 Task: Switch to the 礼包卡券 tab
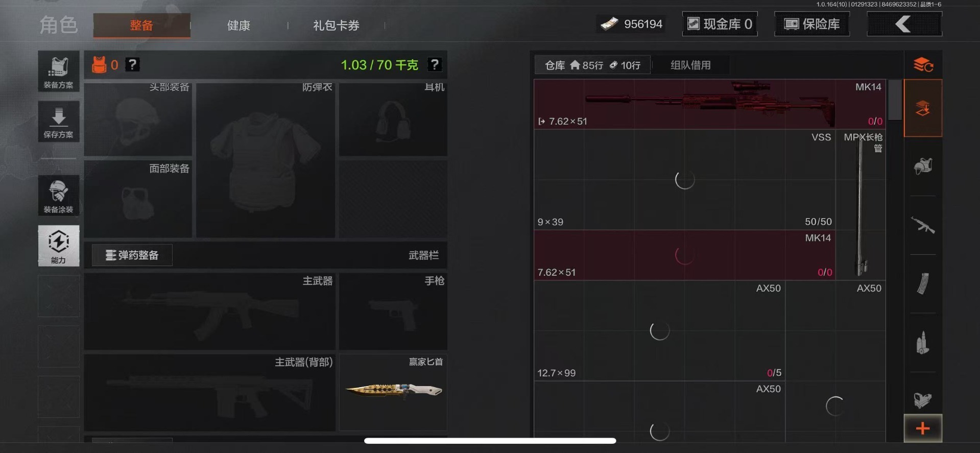[x=336, y=25]
